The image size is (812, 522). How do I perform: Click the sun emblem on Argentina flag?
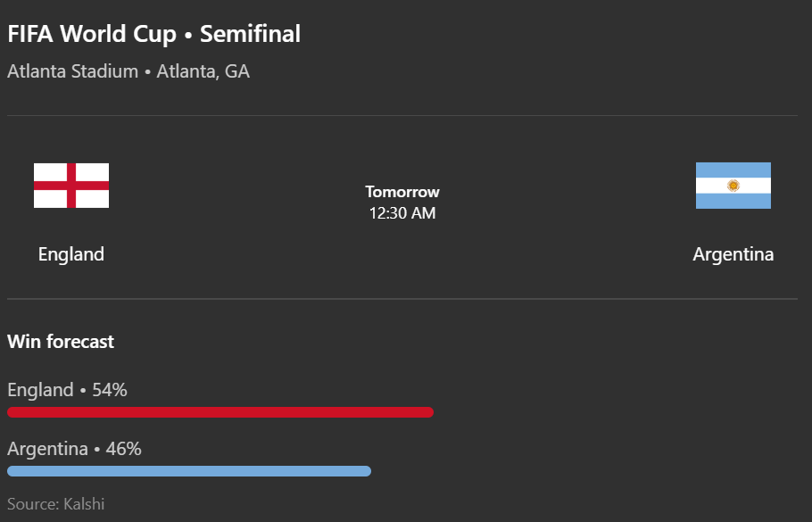[733, 186]
